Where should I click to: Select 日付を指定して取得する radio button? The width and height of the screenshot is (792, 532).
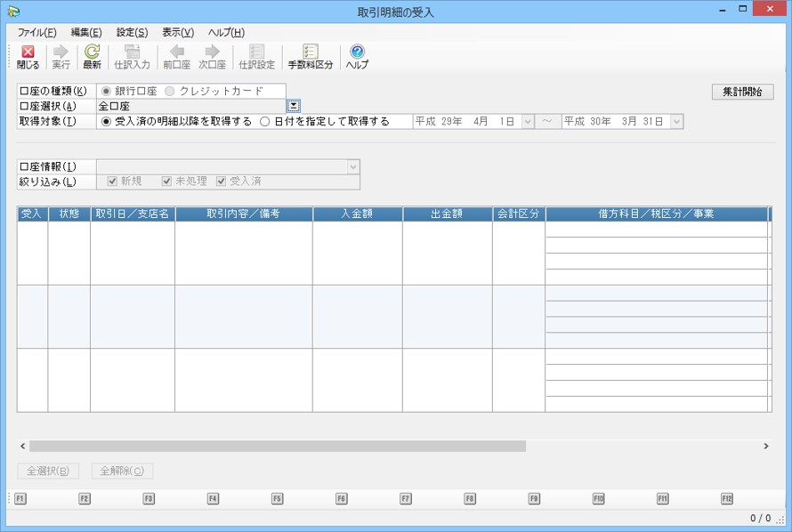(x=265, y=122)
